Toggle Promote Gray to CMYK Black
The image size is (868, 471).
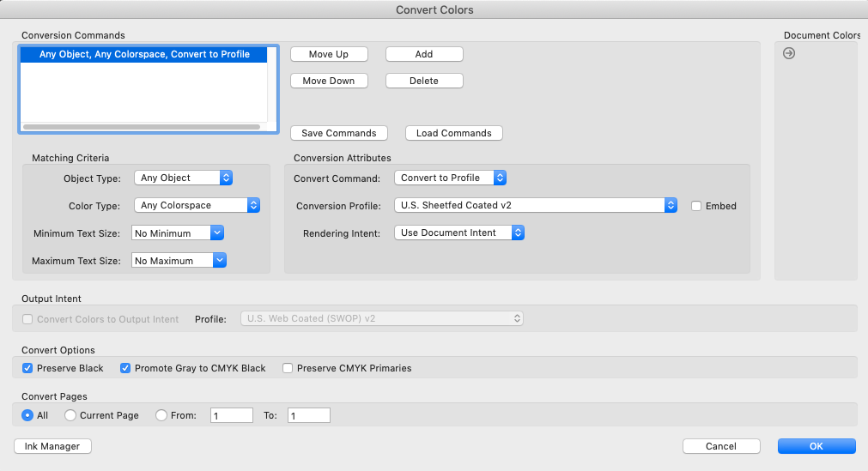[x=125, y=368]
